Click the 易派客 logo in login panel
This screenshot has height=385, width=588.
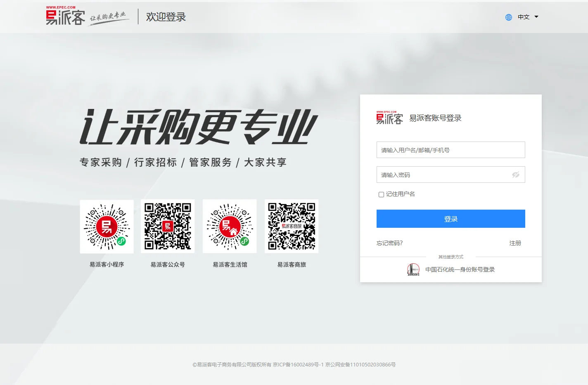[389, 118]
